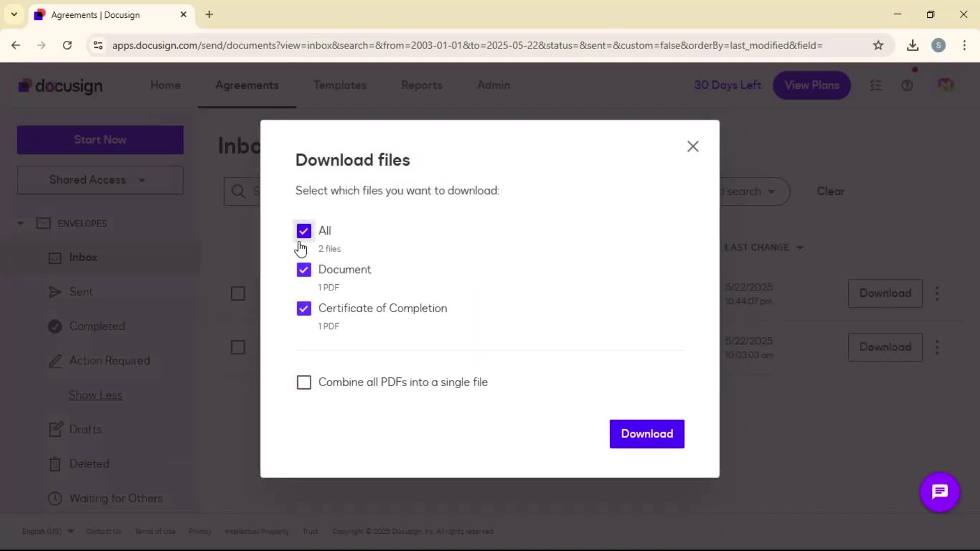The width and height of the screenshot is (980, 551).
Task: Download the 10:03:03 am envelope
Action: click(x=885, y=347)
